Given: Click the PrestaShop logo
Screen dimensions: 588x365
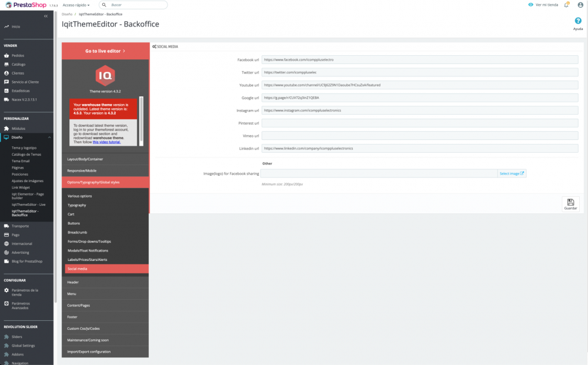Looking at the screenshot, I should coord(26,5).
